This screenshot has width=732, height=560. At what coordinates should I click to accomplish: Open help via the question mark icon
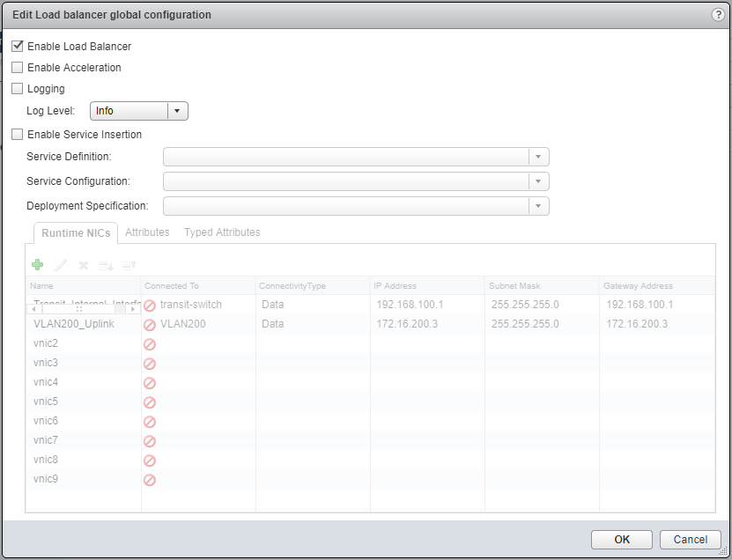tap(718, 15)
